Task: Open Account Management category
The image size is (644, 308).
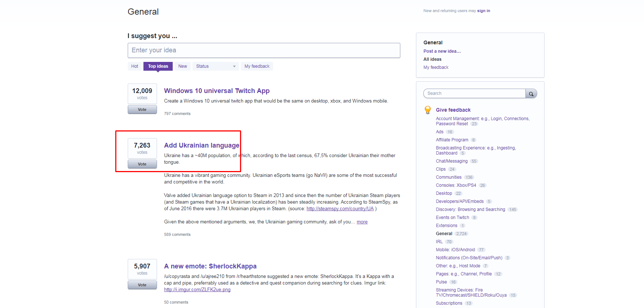Action: 483,121
